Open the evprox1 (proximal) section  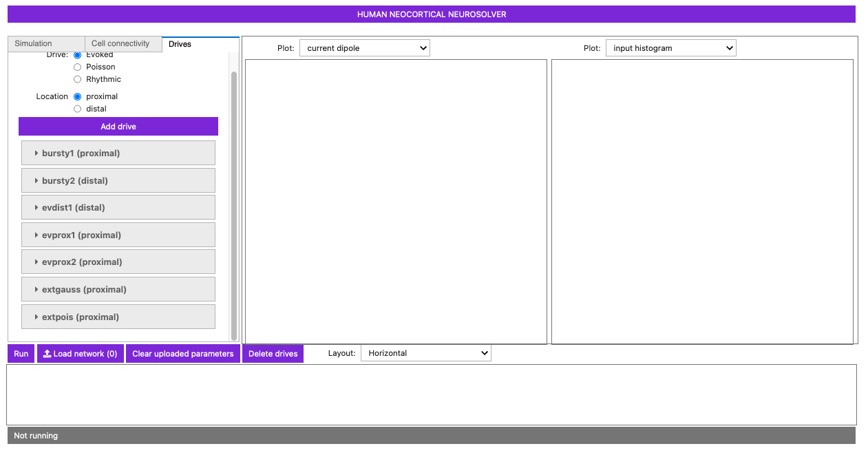coord(118,235)
